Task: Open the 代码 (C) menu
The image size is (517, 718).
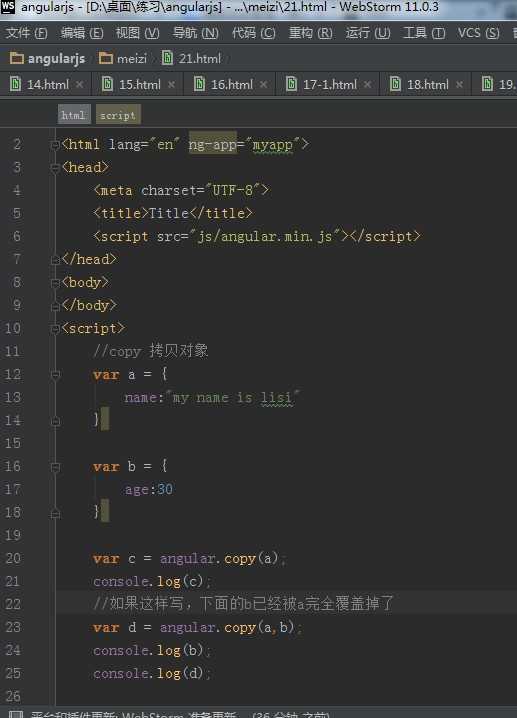Action: pos(254,33)
